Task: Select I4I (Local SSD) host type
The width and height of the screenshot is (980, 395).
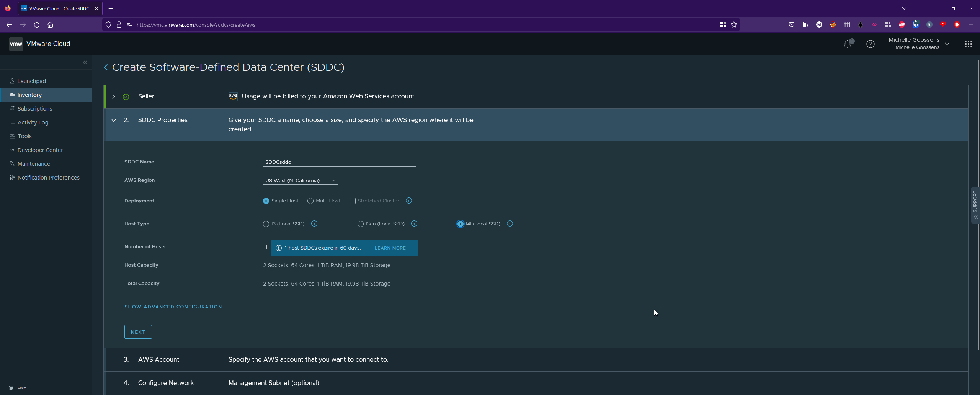Action: tap(461, 224)
